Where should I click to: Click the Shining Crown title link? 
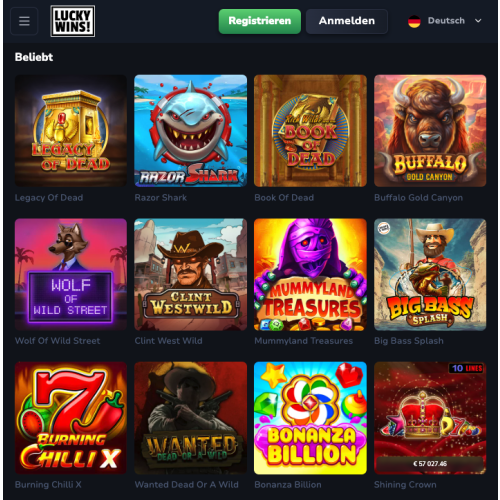click(x=405, y=484)
